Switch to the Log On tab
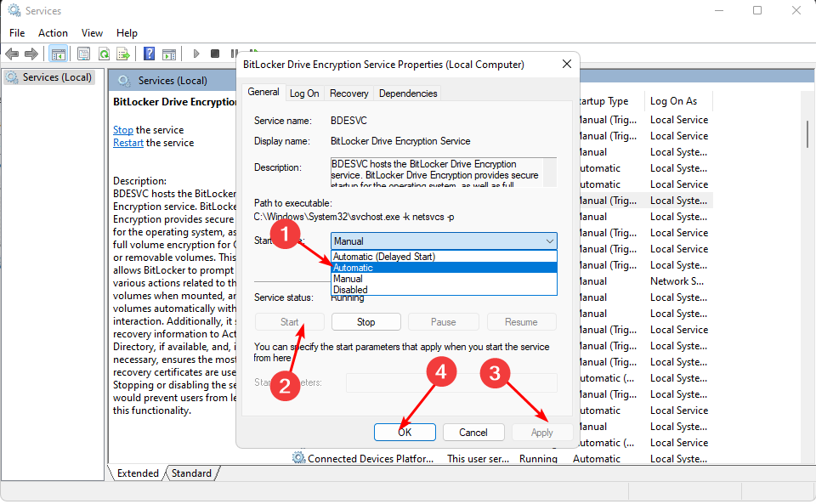The image size is (816, 504). (x=304, y=93)
